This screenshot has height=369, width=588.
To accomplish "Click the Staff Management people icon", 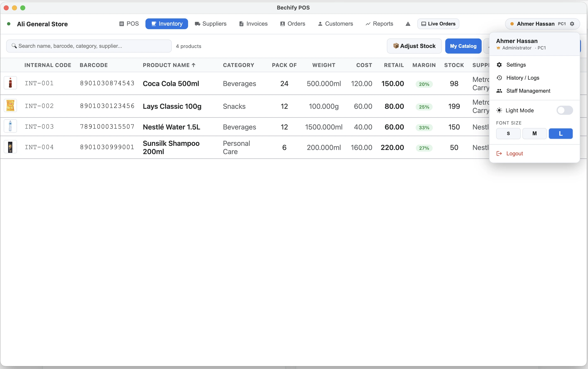I will pos(499,91).
